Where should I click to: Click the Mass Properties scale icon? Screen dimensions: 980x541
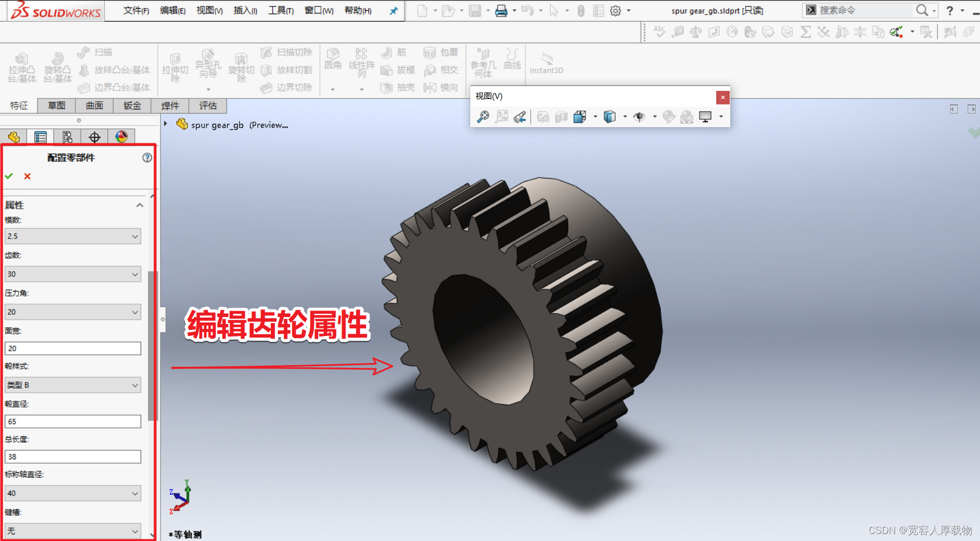(696, 32)
